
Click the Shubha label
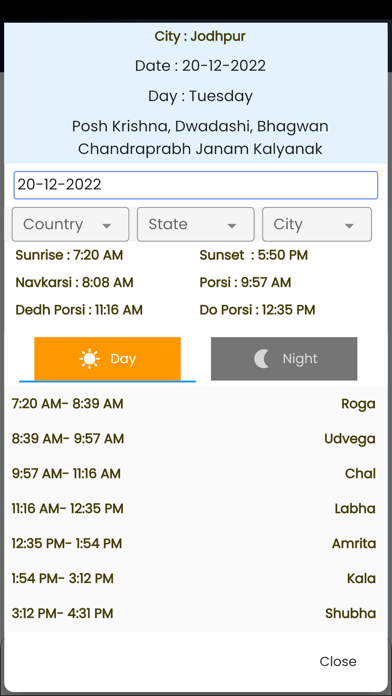coord(351,614)
